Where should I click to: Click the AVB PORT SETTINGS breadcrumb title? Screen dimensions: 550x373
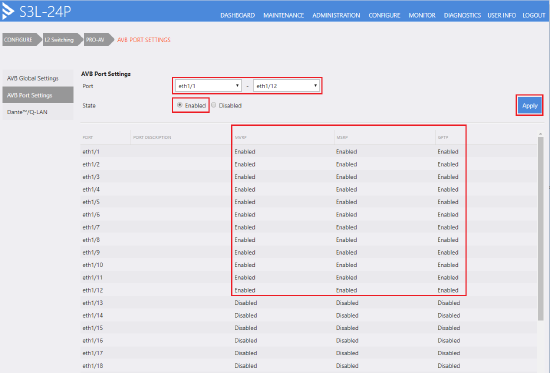coord(143,40)
